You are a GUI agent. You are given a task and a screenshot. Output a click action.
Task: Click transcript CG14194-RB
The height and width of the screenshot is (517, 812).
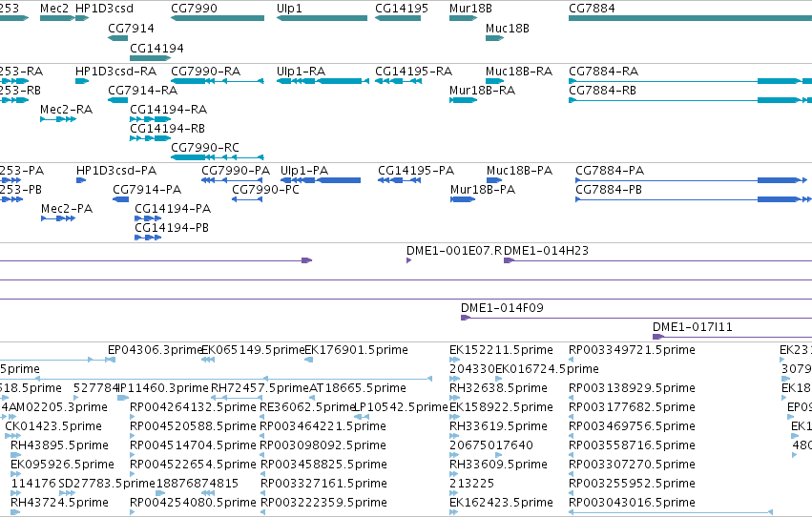[x=167, y=129]
